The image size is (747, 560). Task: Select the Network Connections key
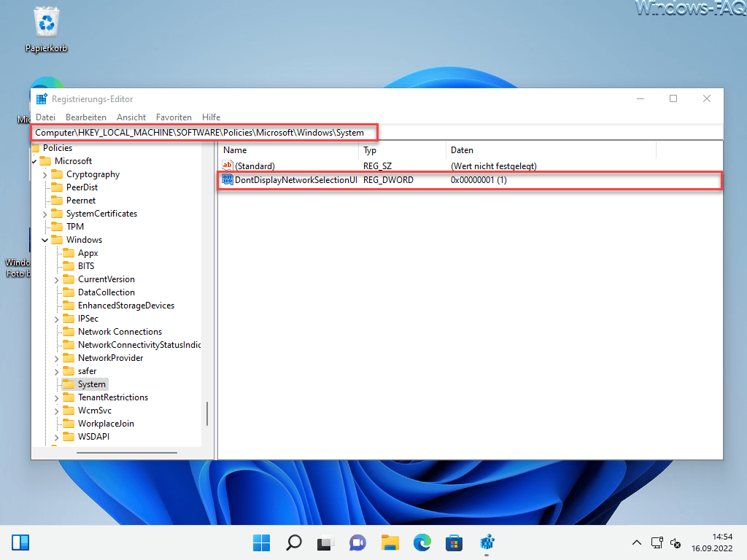click(120, 332)
